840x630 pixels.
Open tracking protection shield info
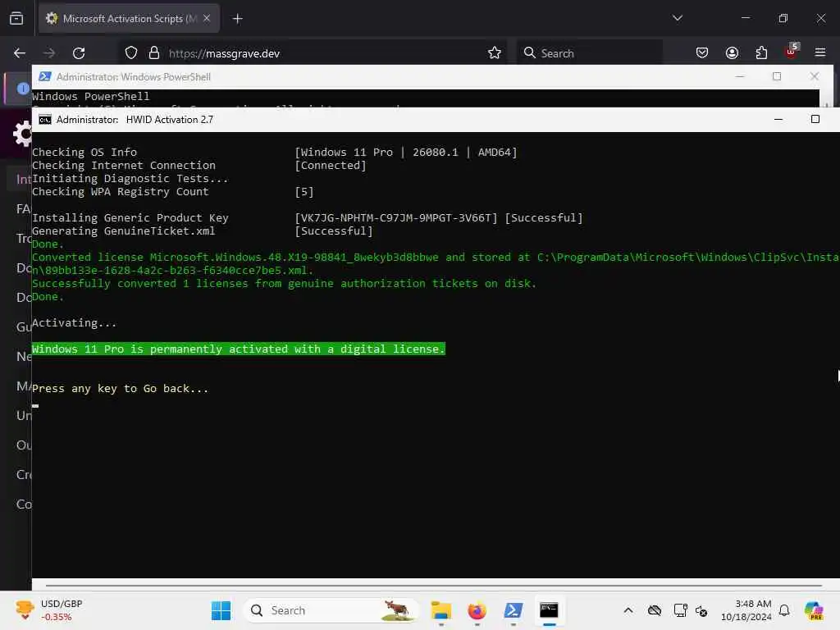(x=131, y=53)
